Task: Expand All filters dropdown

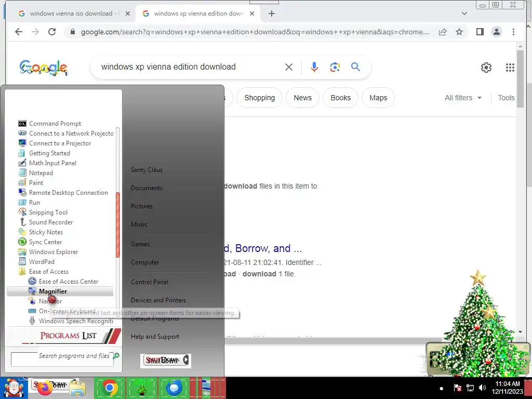Action: [x=463, y=98]
